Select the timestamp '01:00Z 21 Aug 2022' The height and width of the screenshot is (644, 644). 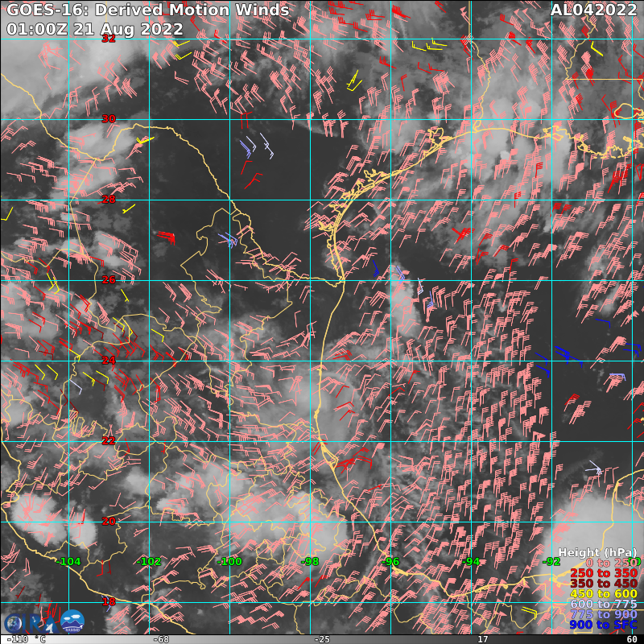(95, 29)
